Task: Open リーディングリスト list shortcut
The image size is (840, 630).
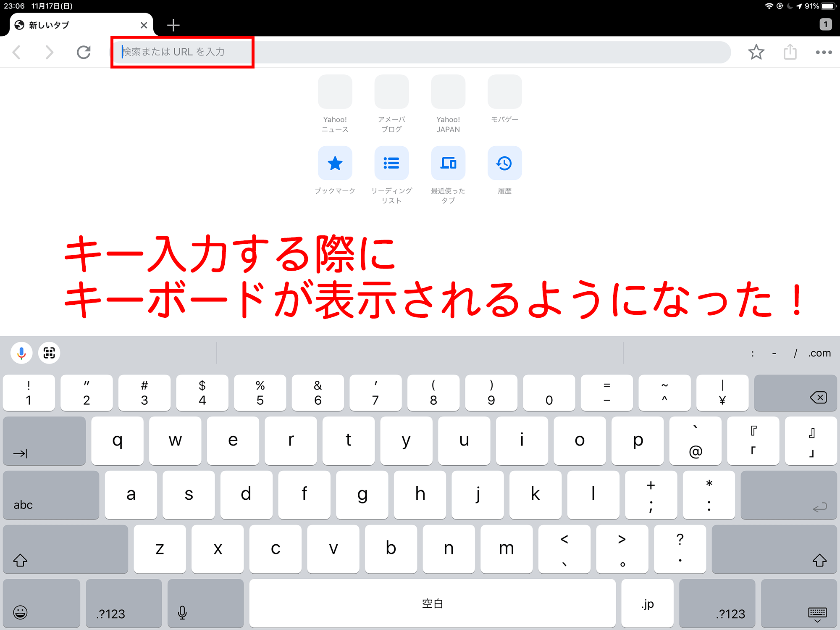Action: click(x=391, y=175)
